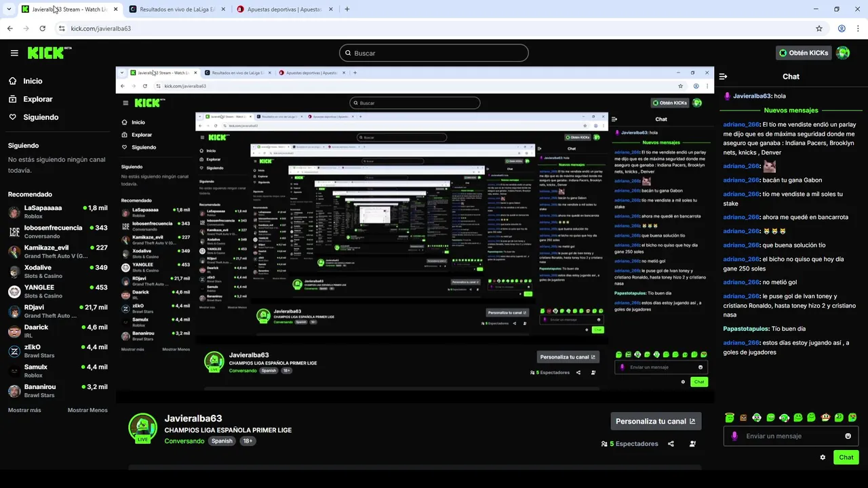Open the Chrome profile icon
Viewport: 868px width, 488px height.
pos(842,28)
